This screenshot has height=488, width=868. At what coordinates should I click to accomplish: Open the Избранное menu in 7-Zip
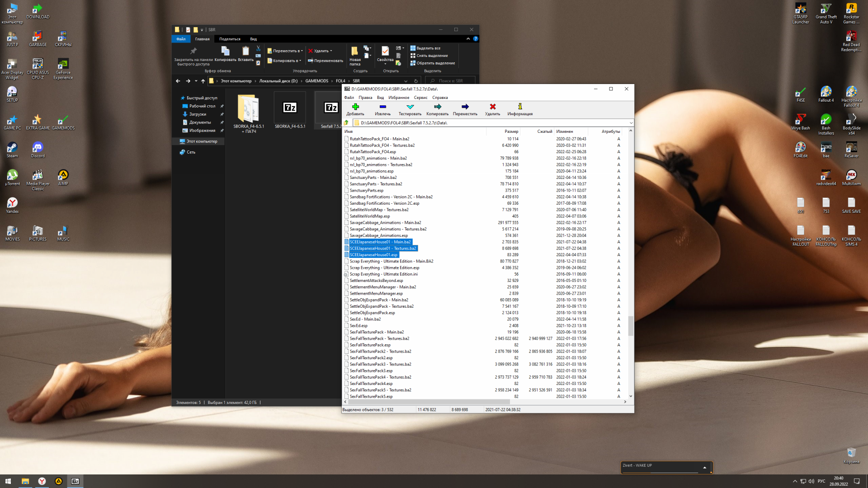click(x=399, y=98)
